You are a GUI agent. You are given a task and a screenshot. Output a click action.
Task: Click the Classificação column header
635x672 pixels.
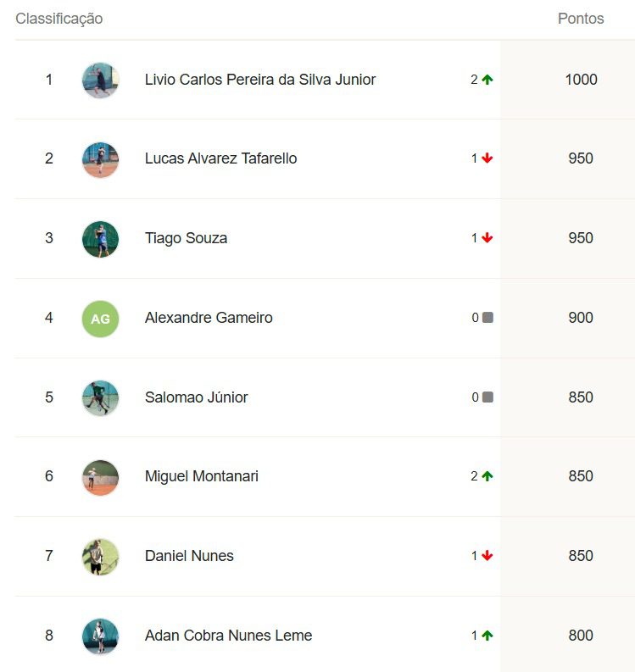click(x=59, y=19)
